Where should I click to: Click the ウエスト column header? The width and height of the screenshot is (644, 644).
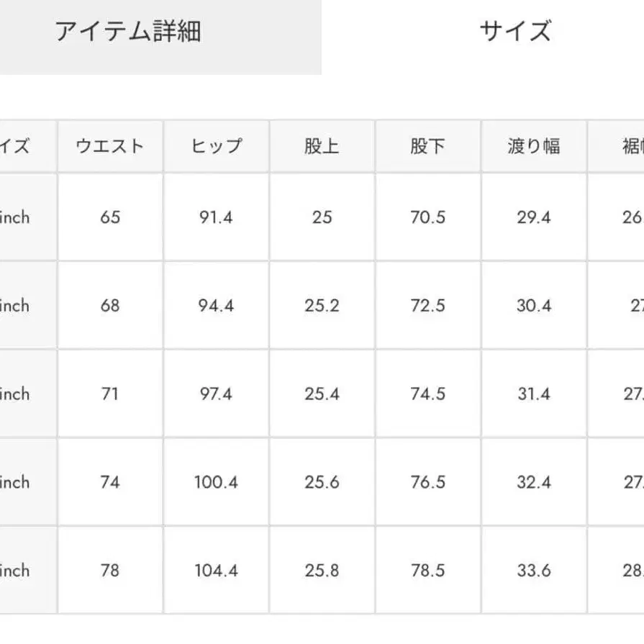tap(110, 146)
